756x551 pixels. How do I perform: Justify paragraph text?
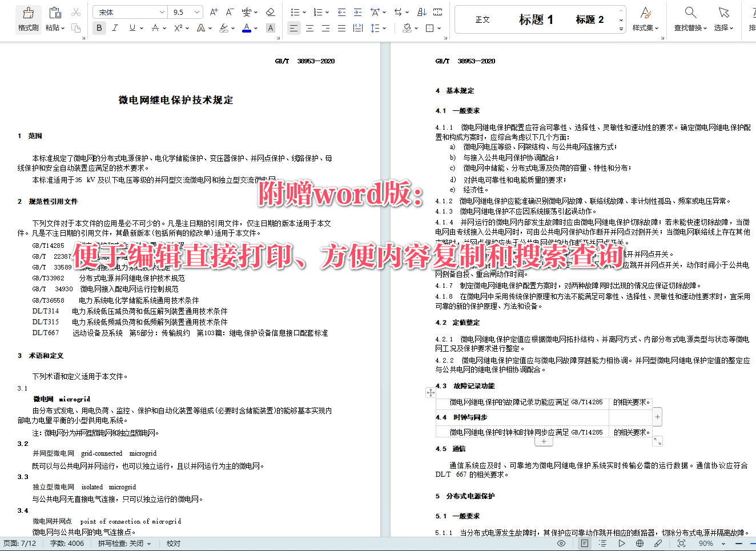click(341, 28)
